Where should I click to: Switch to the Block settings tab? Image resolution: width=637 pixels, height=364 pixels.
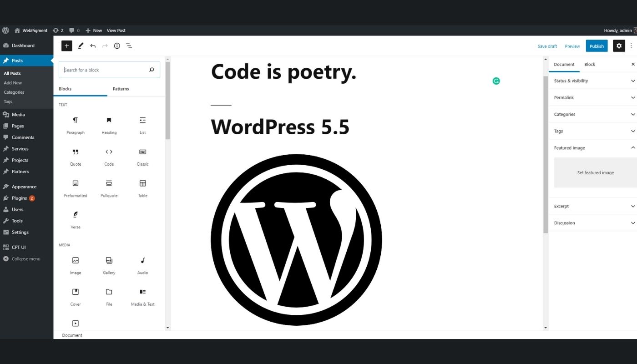[590, 64]
